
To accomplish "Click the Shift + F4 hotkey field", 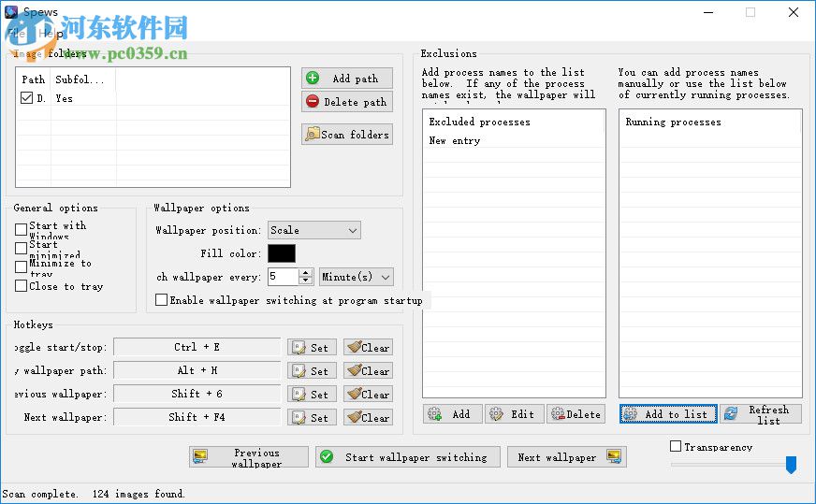I will (197, 417).
